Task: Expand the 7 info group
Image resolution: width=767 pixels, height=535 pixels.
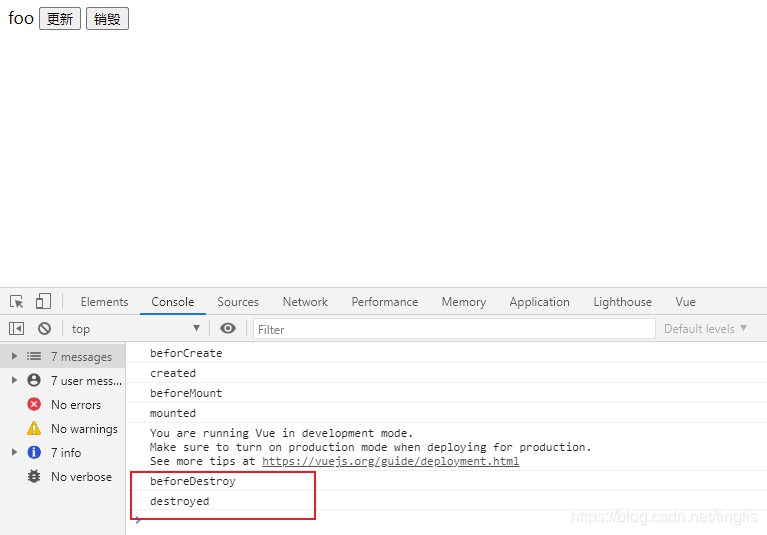Action: pyautogui.click(x=14, y=452)
